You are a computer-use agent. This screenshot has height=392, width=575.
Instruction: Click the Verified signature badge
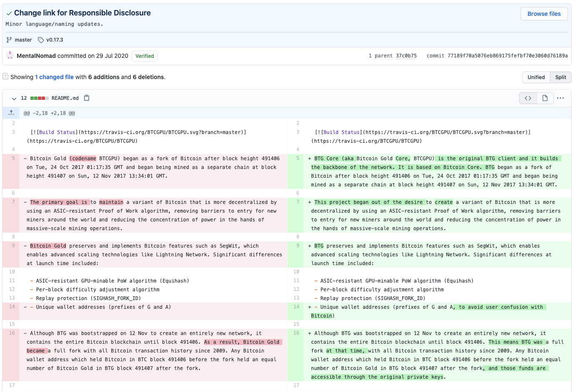click(144, 56)
